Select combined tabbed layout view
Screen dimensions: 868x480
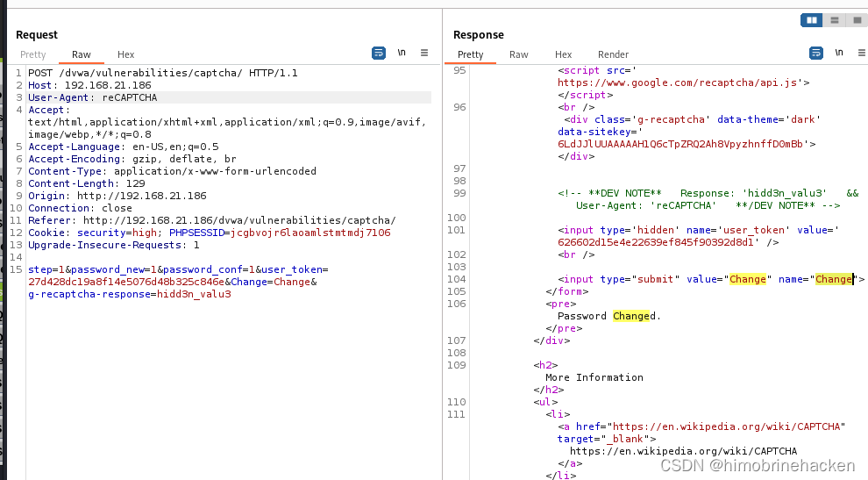[x=857, y=20]
